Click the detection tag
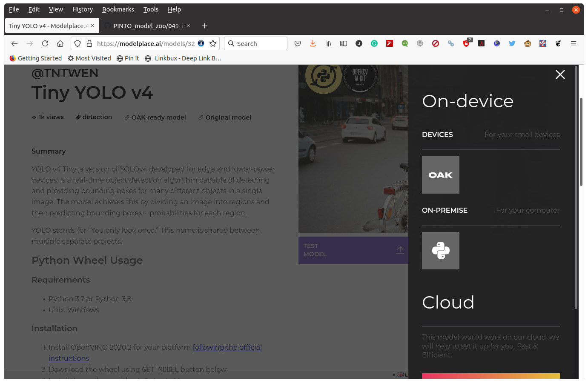588x383 pixels. [94, 117]
